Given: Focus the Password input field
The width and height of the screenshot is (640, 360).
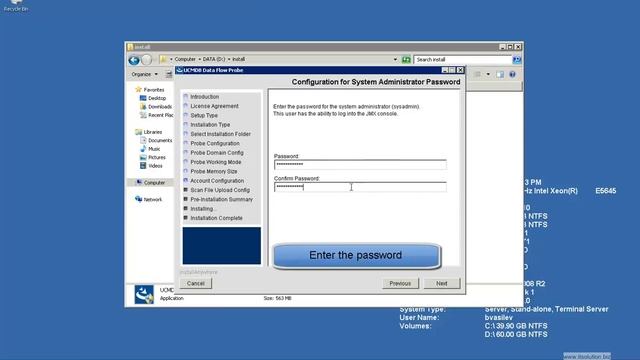Looking at the screenshot, I should click(360, 164).
